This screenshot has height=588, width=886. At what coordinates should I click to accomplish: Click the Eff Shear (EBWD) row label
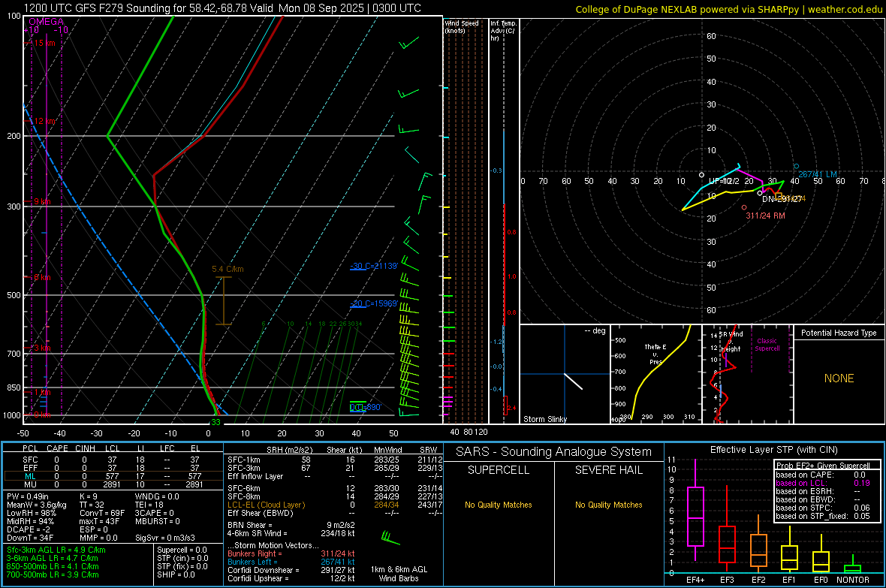pos(260,513)
